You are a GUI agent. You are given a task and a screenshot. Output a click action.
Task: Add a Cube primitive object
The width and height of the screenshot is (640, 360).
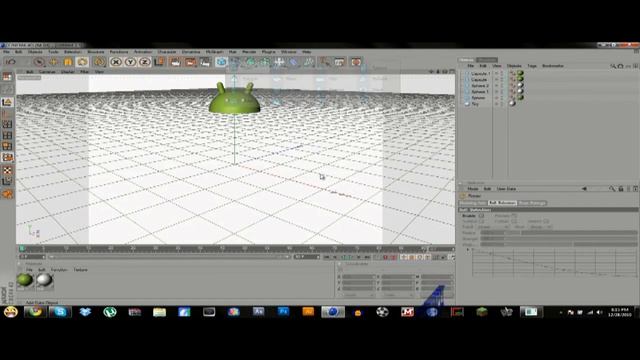(221, 62)
